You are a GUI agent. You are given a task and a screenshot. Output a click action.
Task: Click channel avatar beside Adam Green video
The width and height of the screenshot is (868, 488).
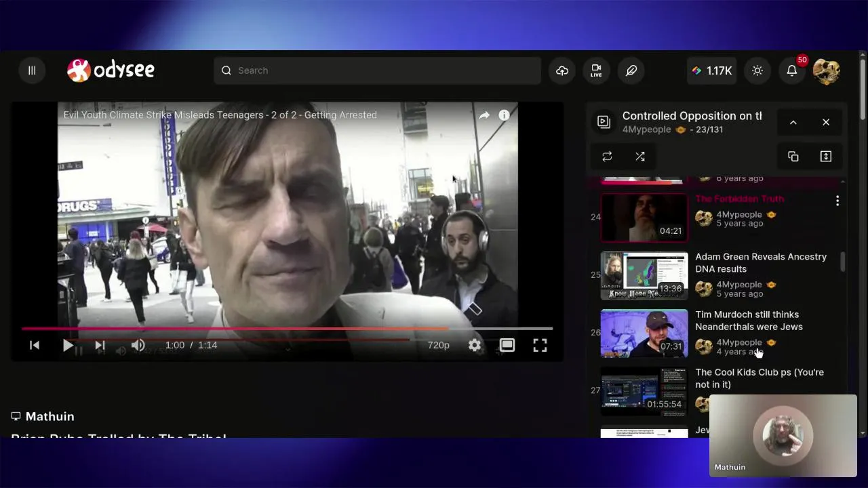tap(704, 289)
